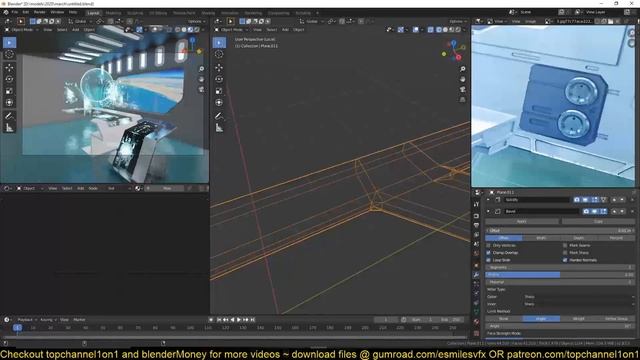The width and height of the screenshot is (640, 360).
Task: Set limit method to None
Action: [x=504, y=319]
